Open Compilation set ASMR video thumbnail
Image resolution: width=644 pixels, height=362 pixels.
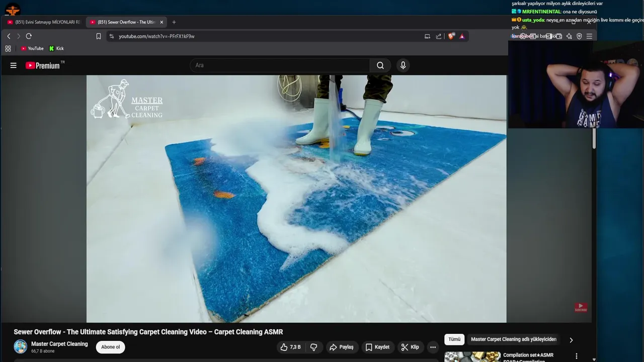[472, 356]
